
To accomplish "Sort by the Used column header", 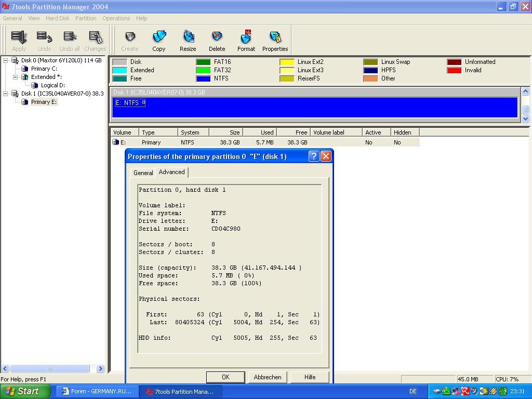I will click(260, 132).
